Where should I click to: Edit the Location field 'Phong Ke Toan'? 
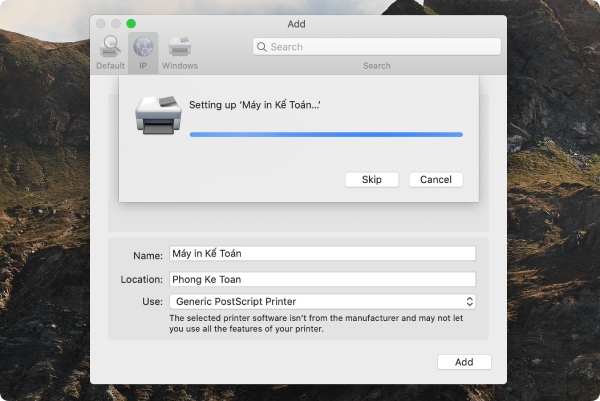[x=322, y=279]
